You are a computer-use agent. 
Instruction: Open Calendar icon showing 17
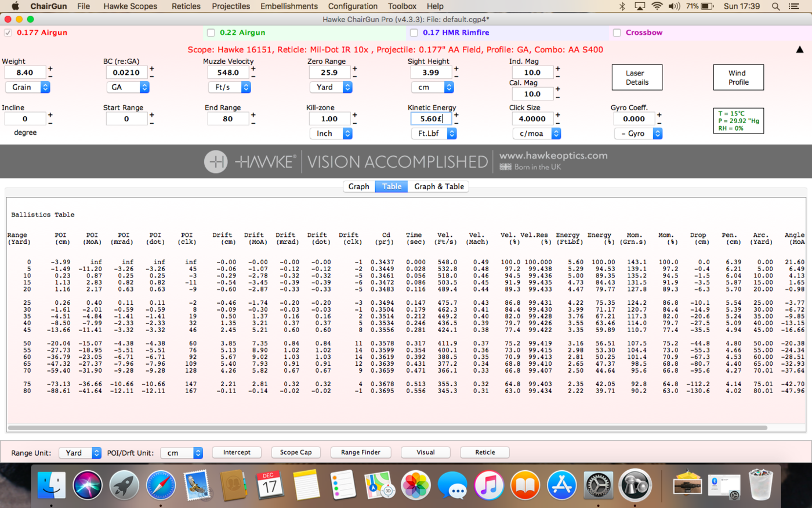[x=270, y=485]
